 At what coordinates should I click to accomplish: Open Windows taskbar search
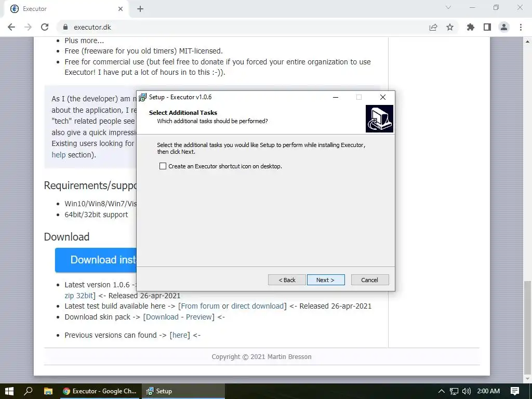pos(28,391)
